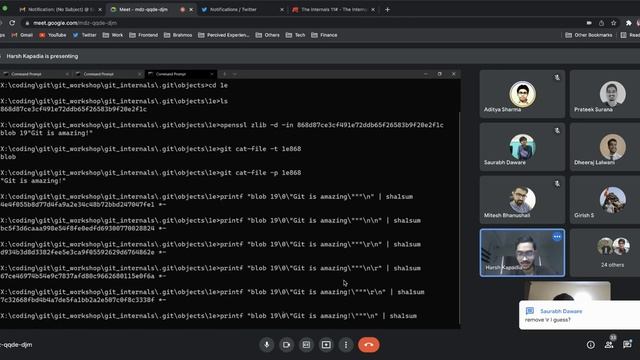Viewport: 640px width, 360px height.
Task: Open Gmail bookmark
Action: (22, 35)
